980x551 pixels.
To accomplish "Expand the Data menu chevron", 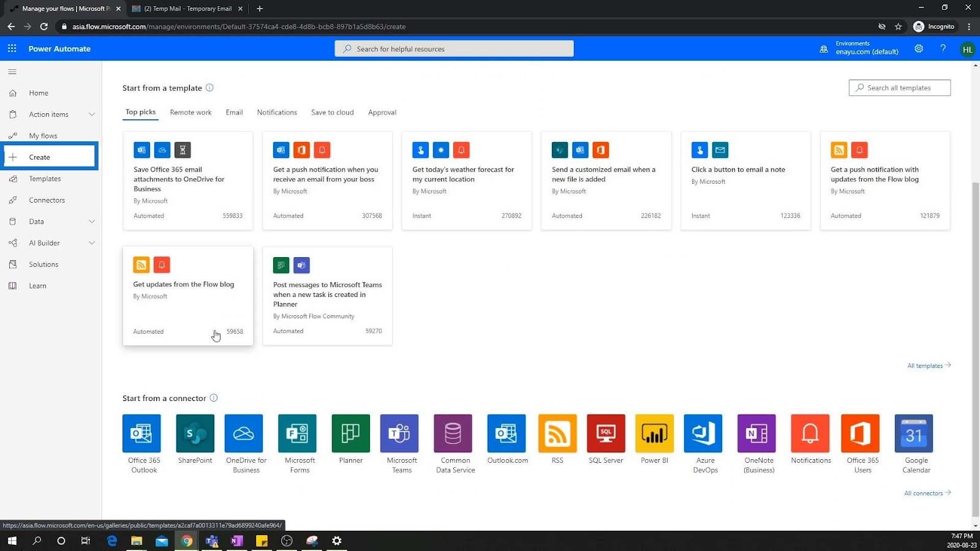I will click(x=92, y=222).
